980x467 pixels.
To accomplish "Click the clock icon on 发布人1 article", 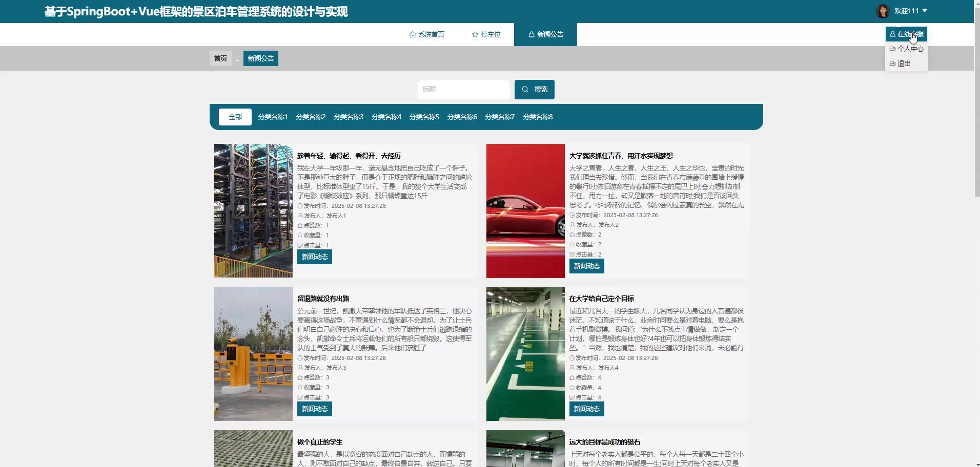I will (300, 206).
